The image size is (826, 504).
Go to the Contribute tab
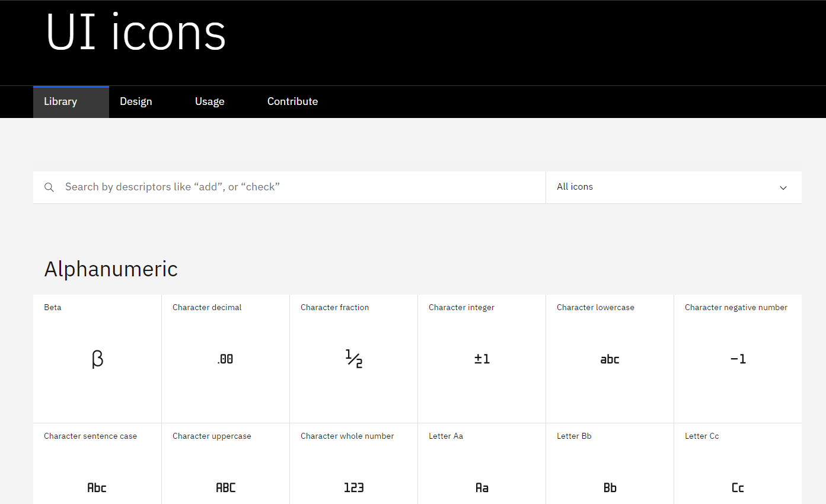click(x=292, y=101)
